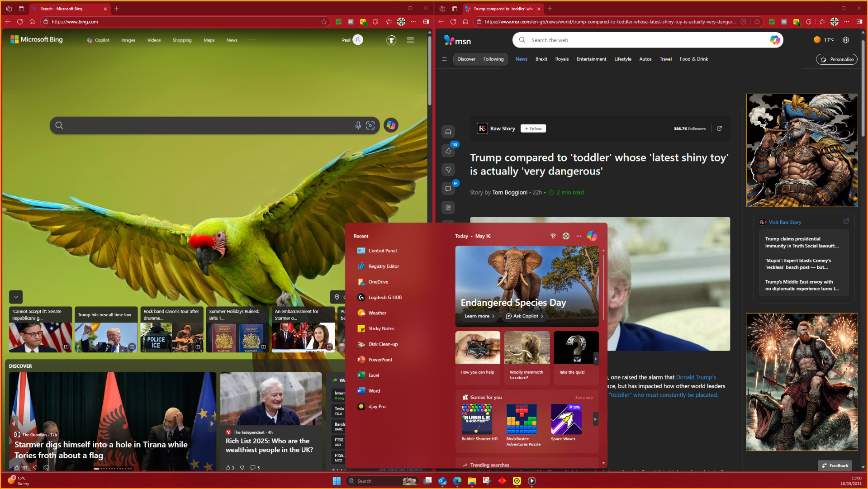Share the article via the sidebar share icon
Image resolution: width=868 pixels, height=489 pixels.
(x=448, y=208)
